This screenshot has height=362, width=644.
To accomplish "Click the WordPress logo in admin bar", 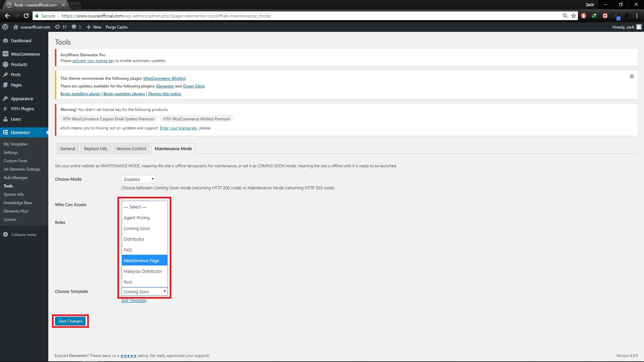I will (5, 27).
